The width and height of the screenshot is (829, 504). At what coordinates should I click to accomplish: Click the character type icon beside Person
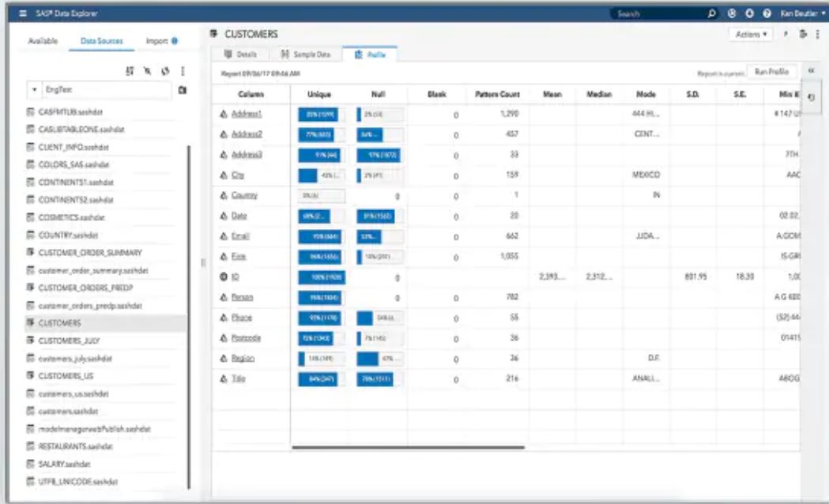(x=224, y=298)
